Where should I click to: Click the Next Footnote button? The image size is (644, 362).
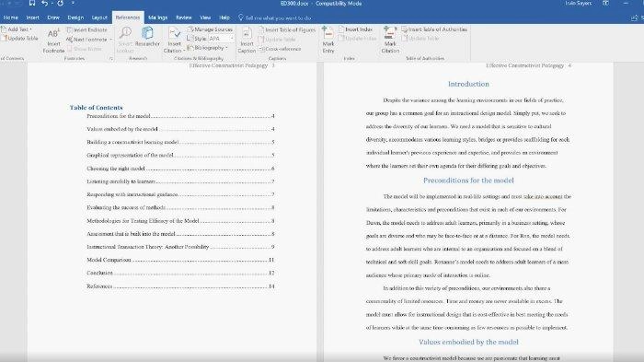[86, 40]
